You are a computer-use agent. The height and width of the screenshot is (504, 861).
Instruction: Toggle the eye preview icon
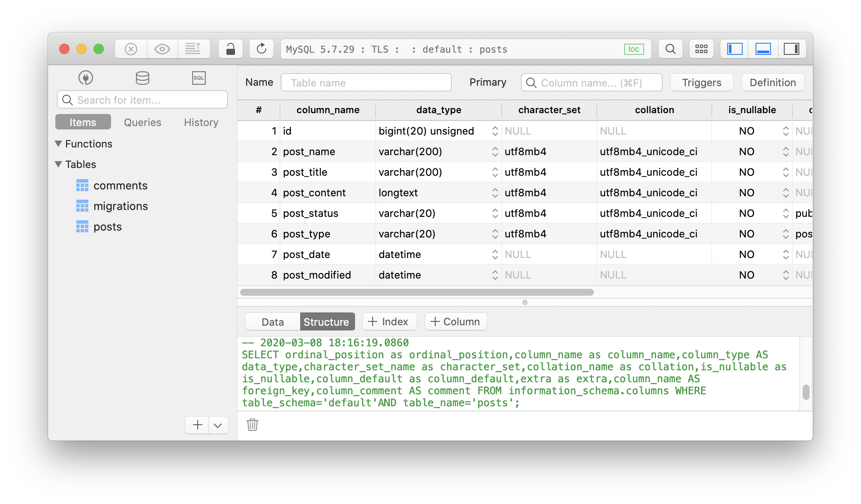click(162, 49)
